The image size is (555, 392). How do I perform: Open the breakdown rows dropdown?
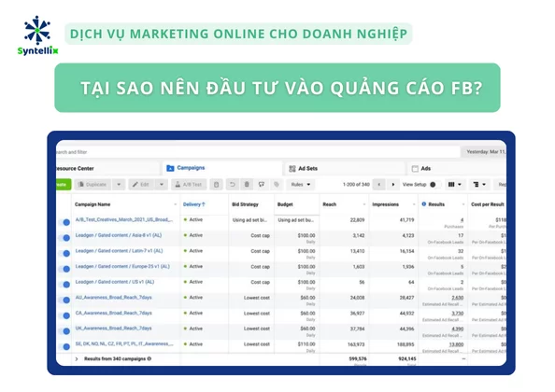479,185
